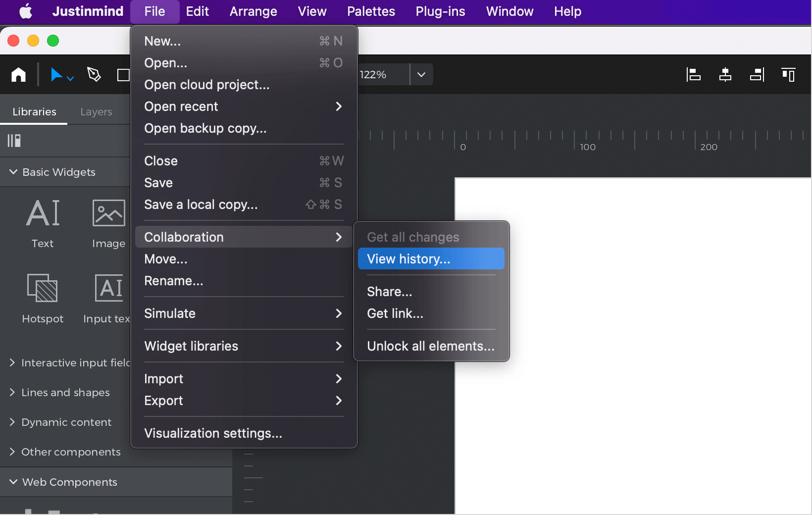This screenshot has height=515, width=812.
Task: Expand Interactive input fields section
Action: click(x=12, y=362)
